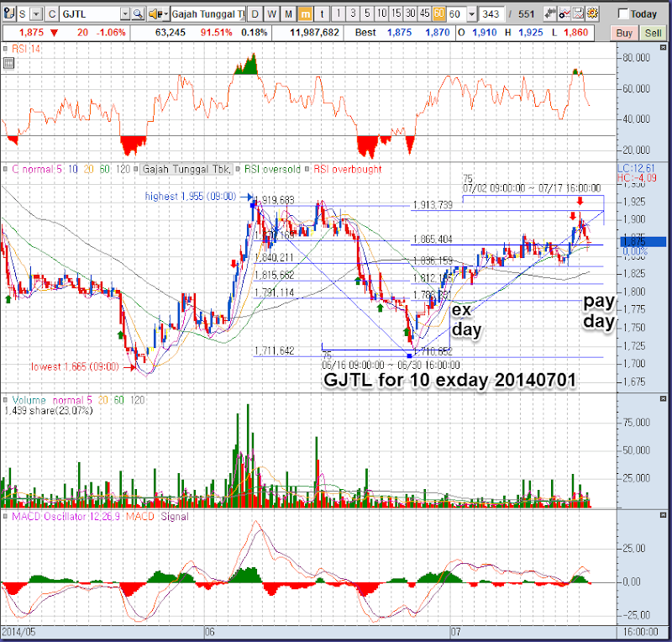Click the save chart icon

click(x=578, y=13)
